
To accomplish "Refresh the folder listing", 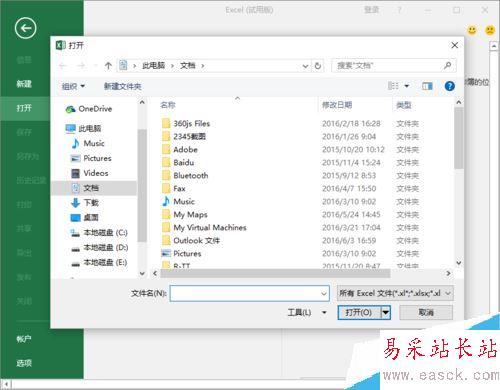I will (318, 66).
